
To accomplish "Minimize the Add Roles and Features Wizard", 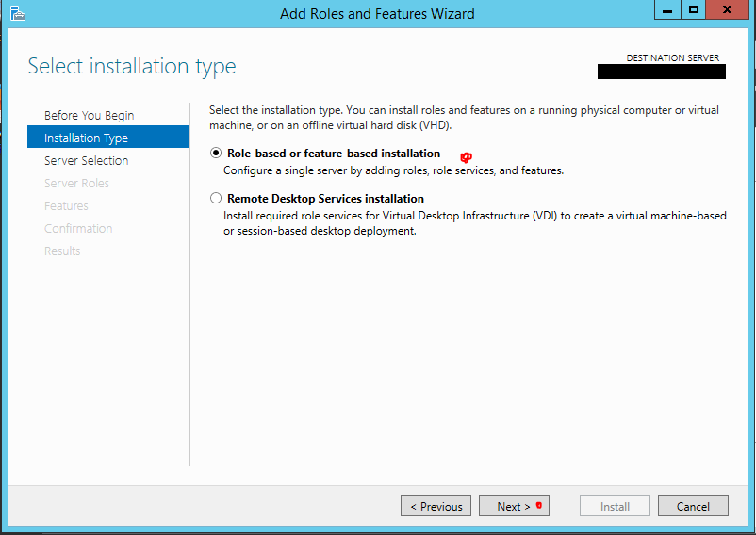I will (x=667, y=9).
